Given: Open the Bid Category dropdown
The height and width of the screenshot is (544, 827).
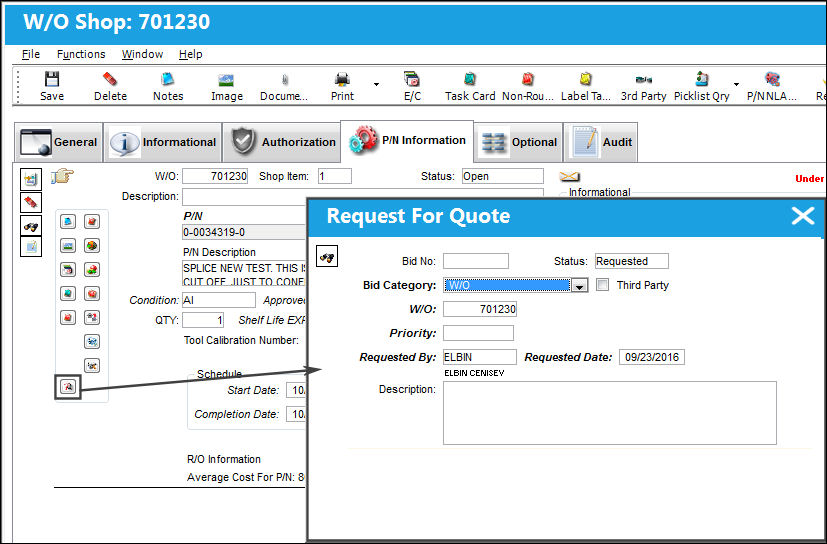Looking at the screenshot, I should pyautogui.click(x=580, y=285).
